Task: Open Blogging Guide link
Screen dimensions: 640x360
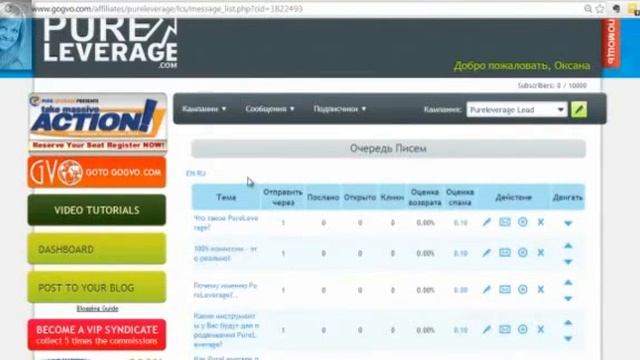Action: click(98, 309)
